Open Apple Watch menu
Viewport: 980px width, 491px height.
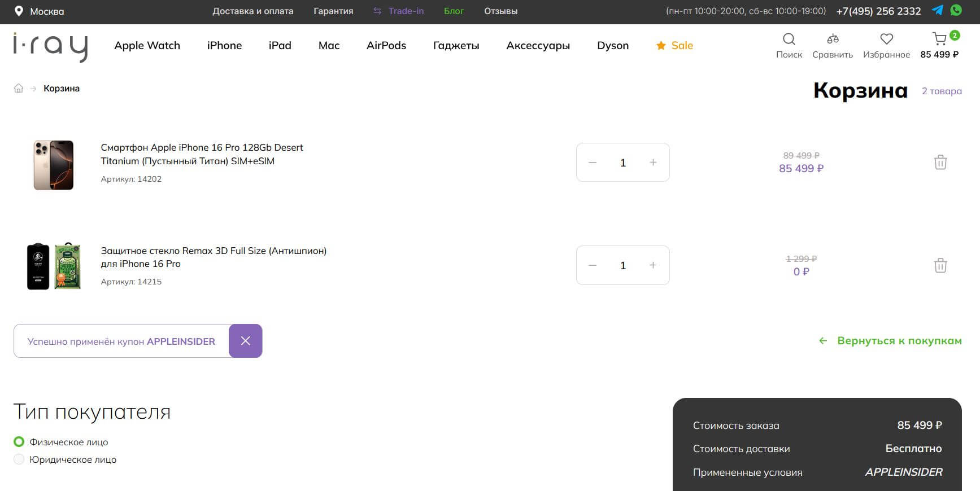click(147, 46)
